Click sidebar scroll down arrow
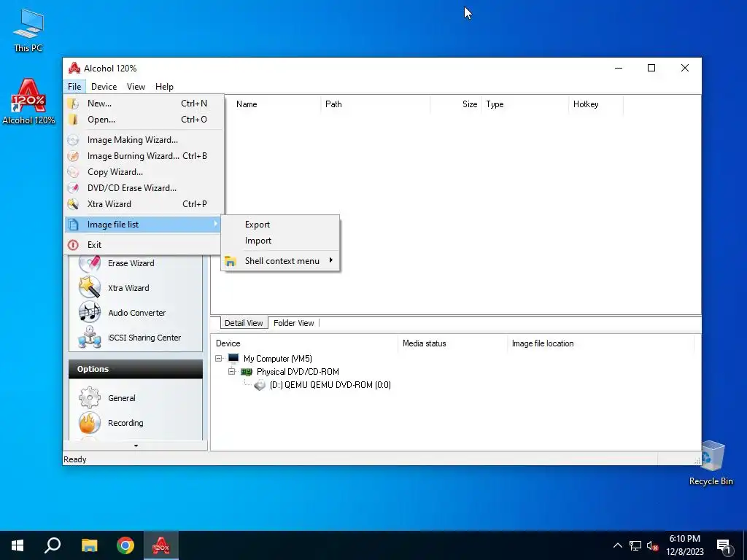The image size is (747, 560). coord(136,446)
